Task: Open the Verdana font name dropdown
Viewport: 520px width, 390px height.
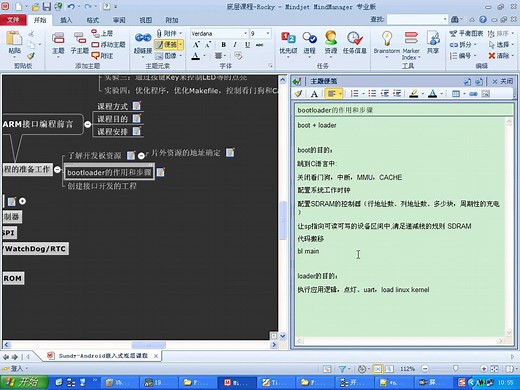Action: 245,33
